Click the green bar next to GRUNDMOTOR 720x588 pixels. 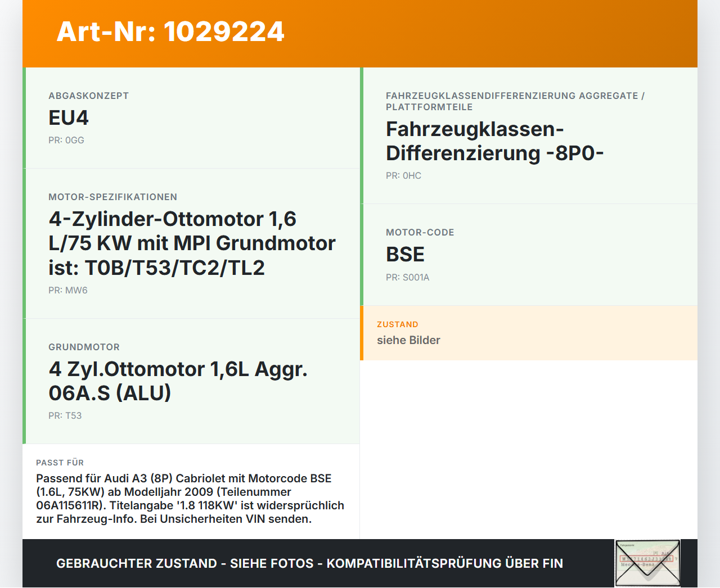click(24, 381)
